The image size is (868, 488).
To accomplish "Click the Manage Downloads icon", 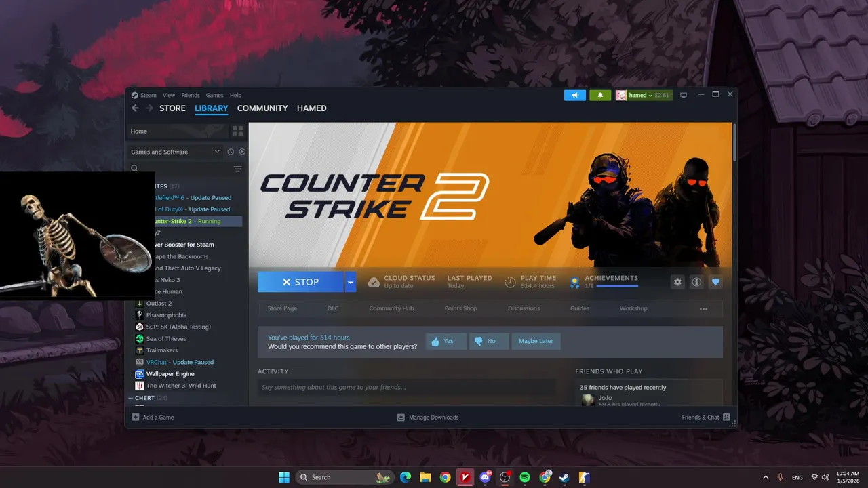I will [401, 418].
